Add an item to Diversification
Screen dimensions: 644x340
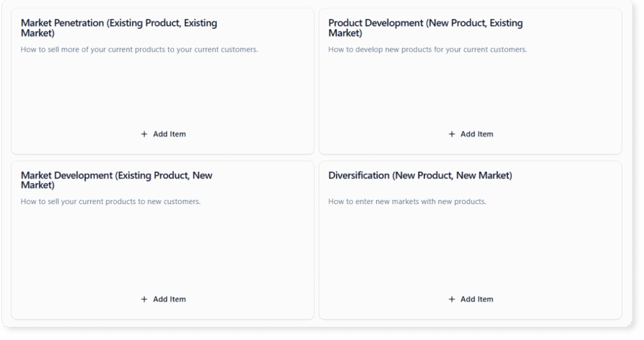(x=471, y=299)
